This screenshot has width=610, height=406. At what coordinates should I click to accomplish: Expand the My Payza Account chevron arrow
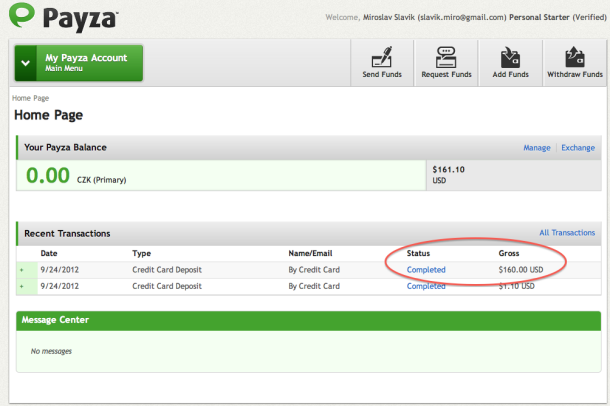point(26,63)
